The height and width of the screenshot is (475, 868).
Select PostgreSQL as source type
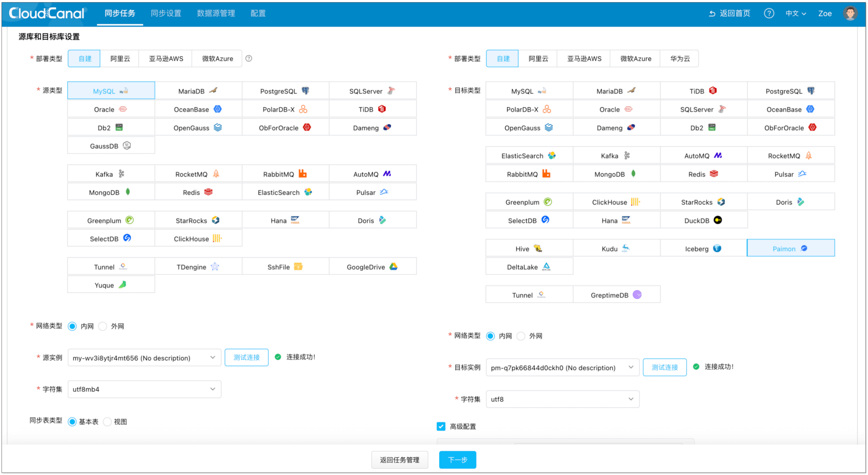point(285,91)
